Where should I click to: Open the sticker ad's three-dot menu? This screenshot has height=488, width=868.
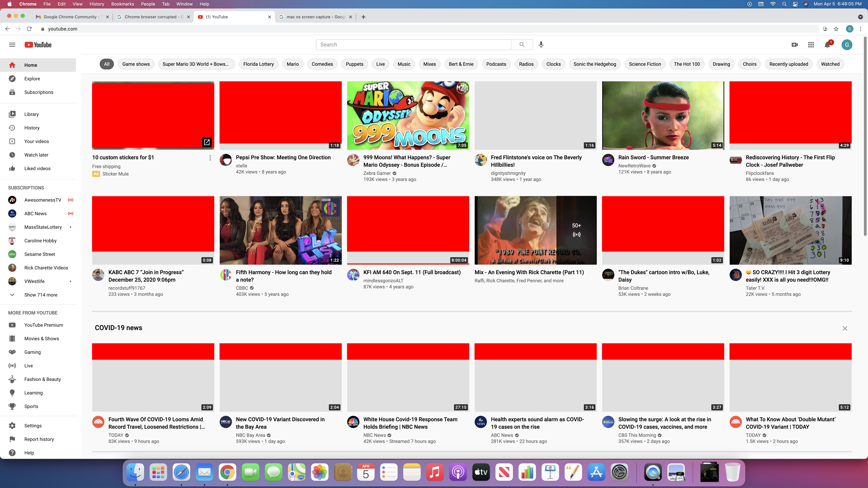coord(210,158)
